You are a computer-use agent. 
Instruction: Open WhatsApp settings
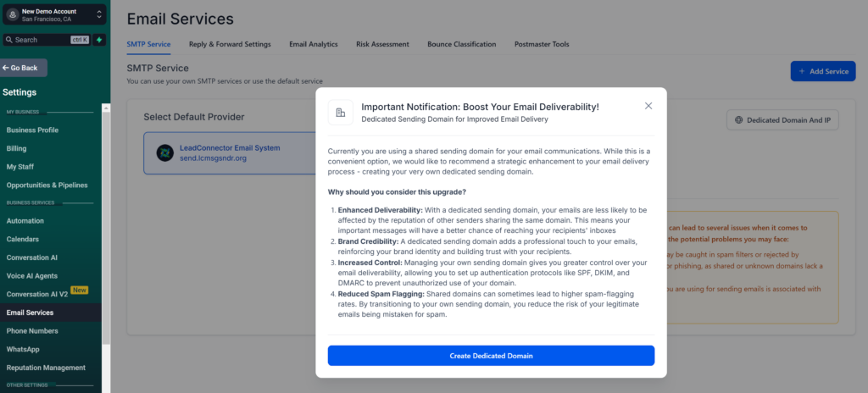(23, 349)
